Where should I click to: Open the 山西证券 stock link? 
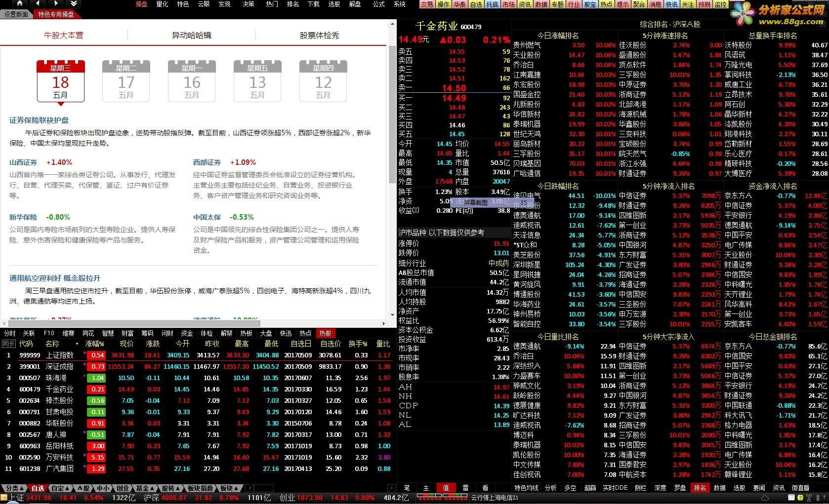coord(23,162)
